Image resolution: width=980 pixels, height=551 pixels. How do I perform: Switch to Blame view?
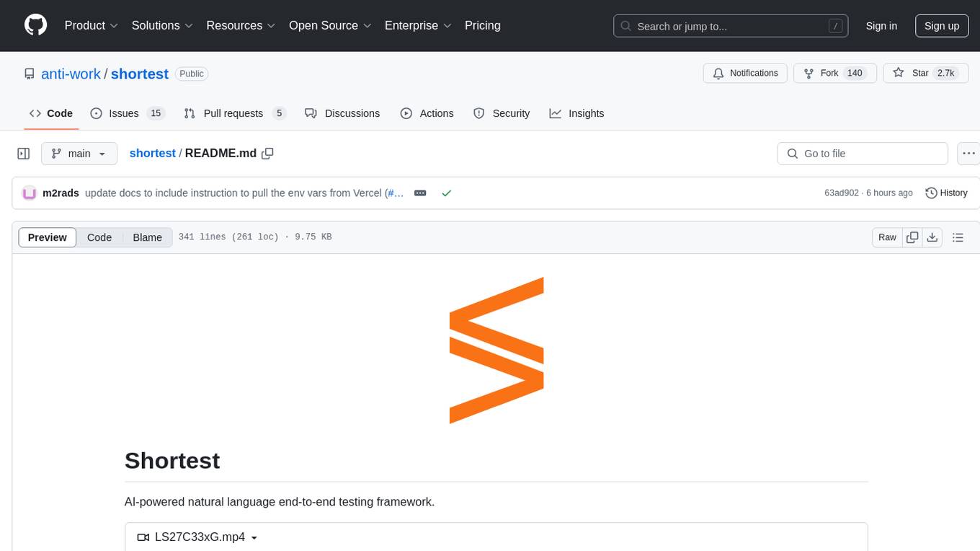coord(148,237)
